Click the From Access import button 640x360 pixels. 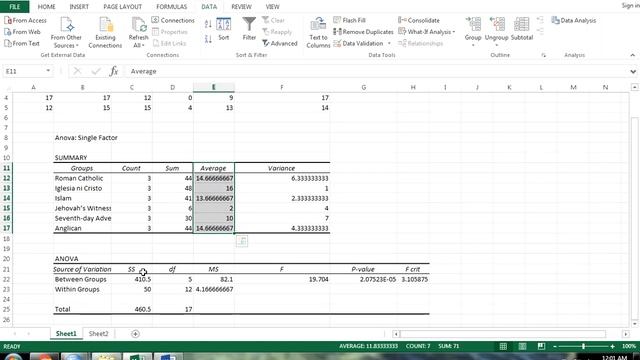pyautogui.click(x=25, y=20)
